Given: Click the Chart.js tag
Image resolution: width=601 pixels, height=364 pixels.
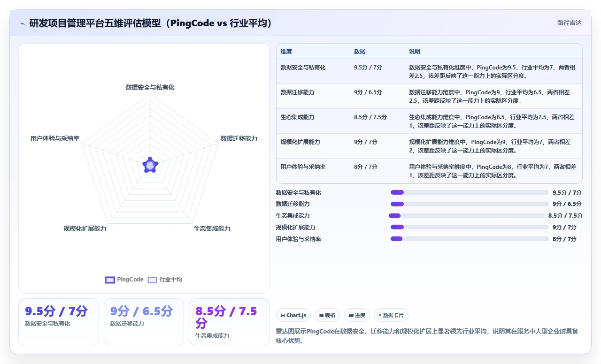Looking at the screenshot, I should tap(293, 315).
